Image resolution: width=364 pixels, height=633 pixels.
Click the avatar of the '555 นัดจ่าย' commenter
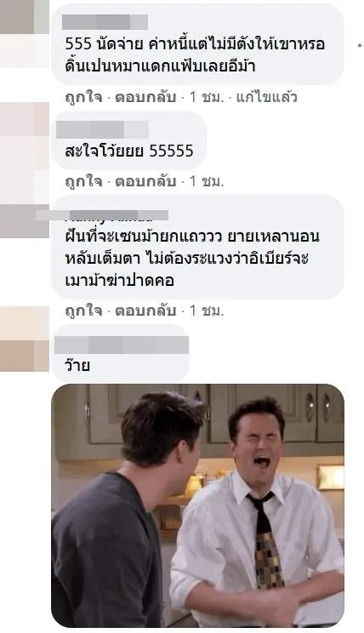(x=24, y=34)
